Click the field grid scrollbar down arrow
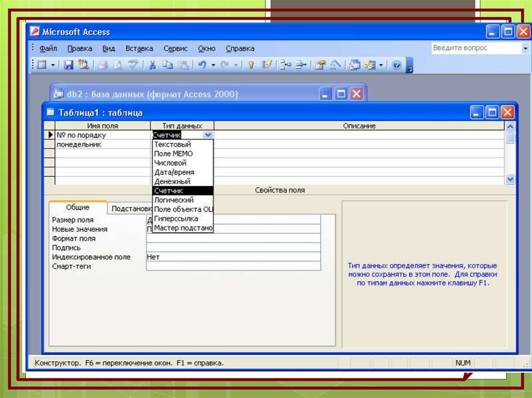532x398 pixels. tap(510, 180)
